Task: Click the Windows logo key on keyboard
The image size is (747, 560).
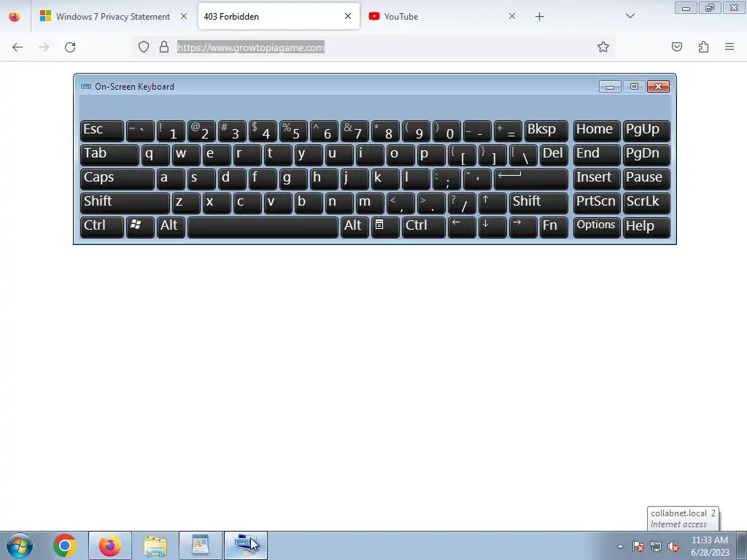Action: pos(140,227)
